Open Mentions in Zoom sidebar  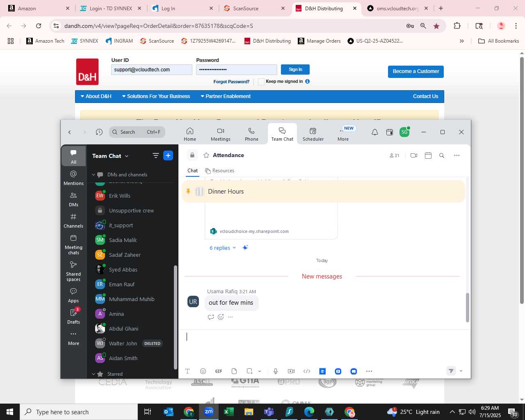pos(73,178)
